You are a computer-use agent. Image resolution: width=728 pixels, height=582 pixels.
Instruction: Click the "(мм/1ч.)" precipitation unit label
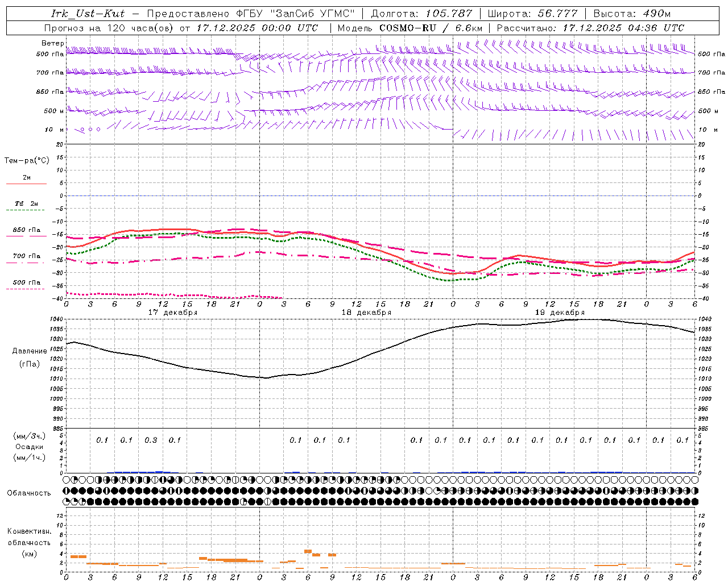30,458
